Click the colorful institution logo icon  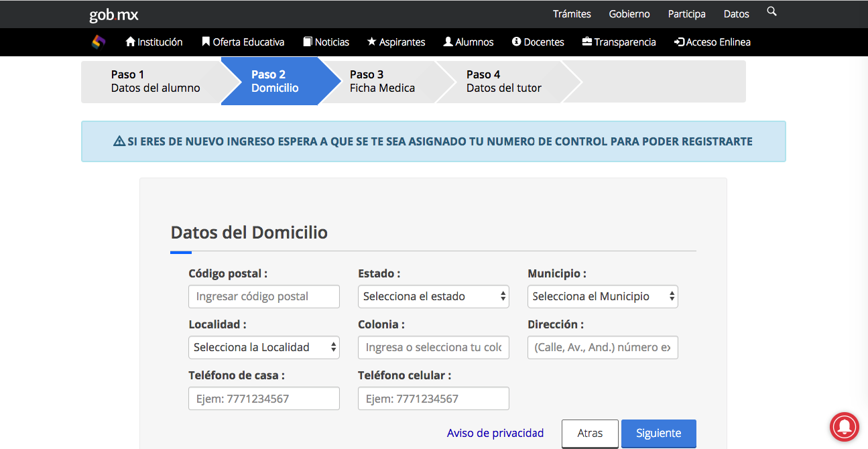coord(99,42)
